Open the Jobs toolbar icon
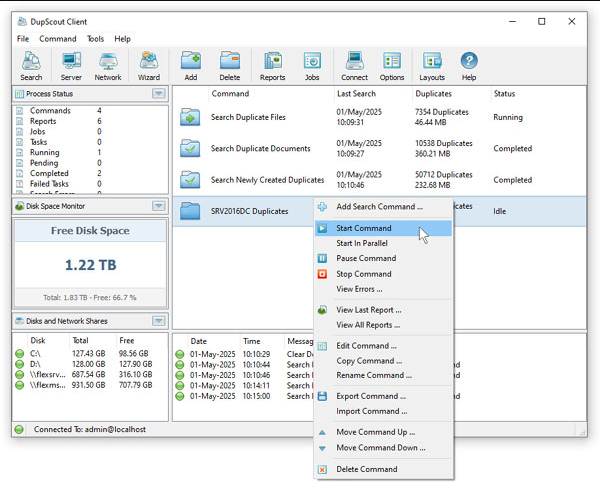Screen dimensions: 600x485 [x=312, y=66]
